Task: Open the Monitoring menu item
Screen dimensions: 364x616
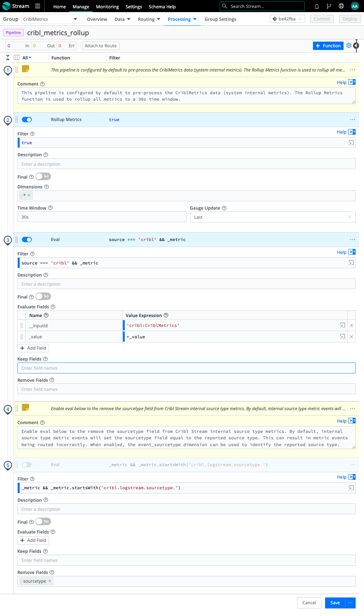Action: tap(107, 7)
